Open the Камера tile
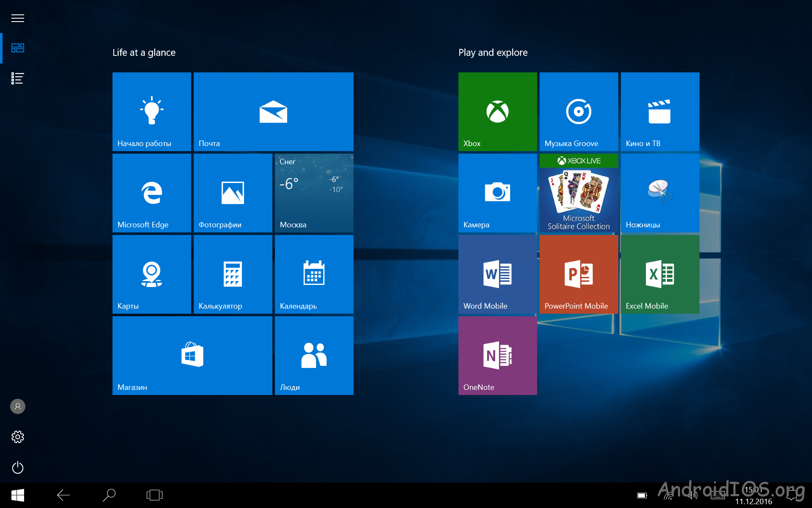 497,193
